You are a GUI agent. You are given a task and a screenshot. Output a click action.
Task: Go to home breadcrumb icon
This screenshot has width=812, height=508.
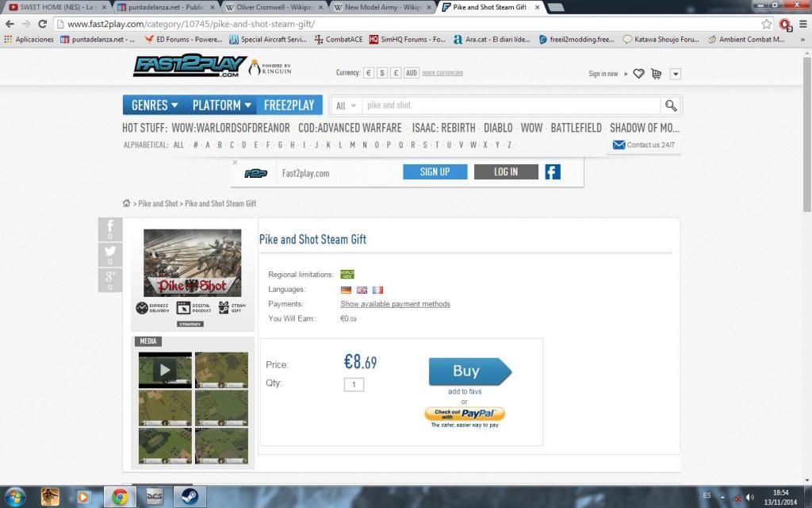(126, 203)
